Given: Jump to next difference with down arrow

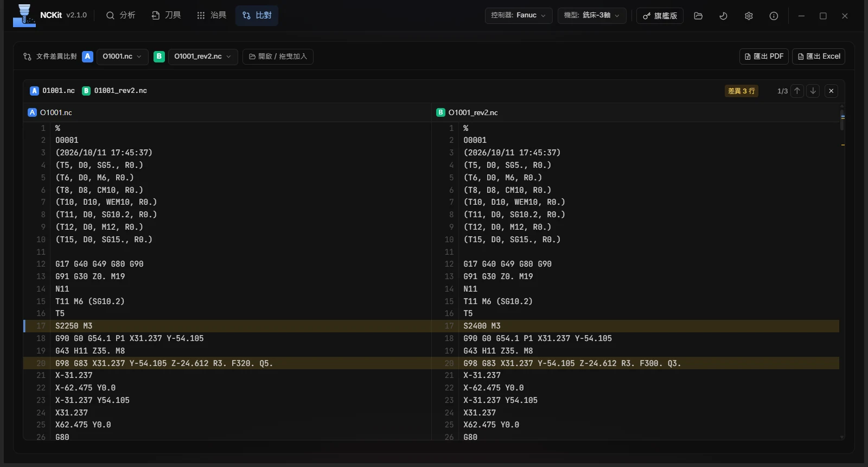Looking at the screenshot, I should 813,91.
